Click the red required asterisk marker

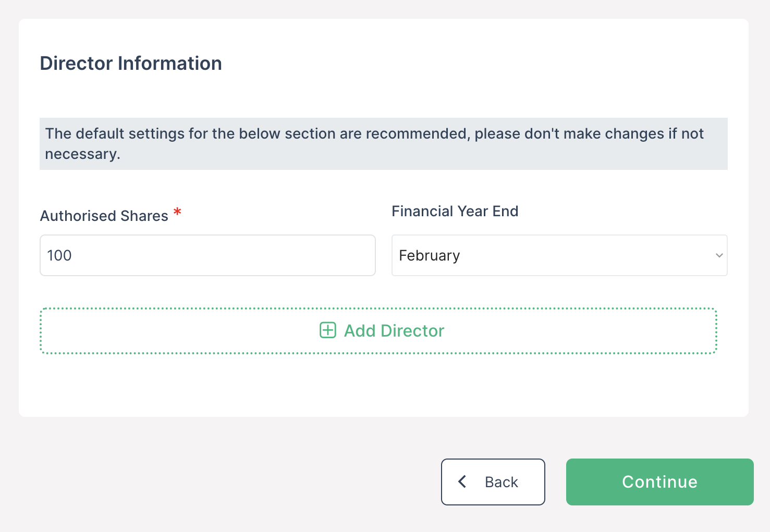[177, 212]
